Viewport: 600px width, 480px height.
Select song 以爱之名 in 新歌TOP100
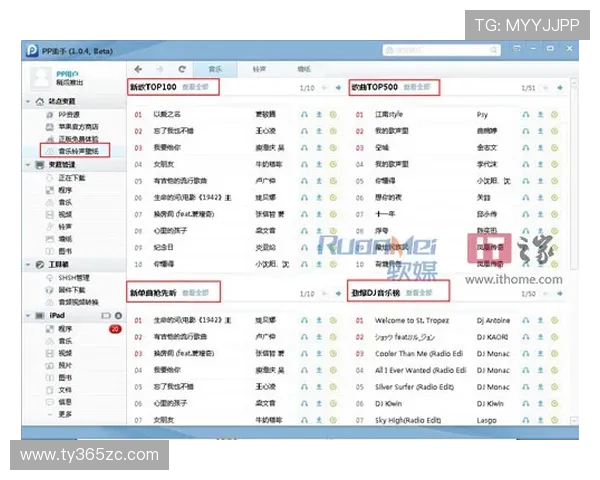167,114
